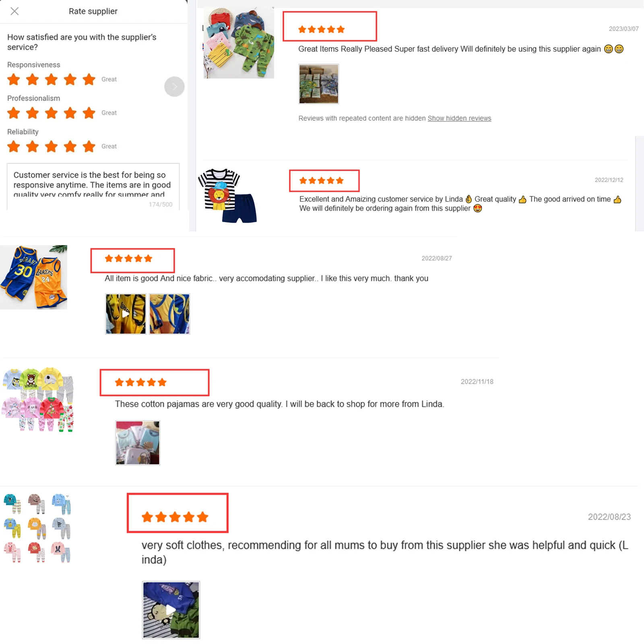Open the lion striped shirt product image
This screenshot has width=644, height=644.
228,196
